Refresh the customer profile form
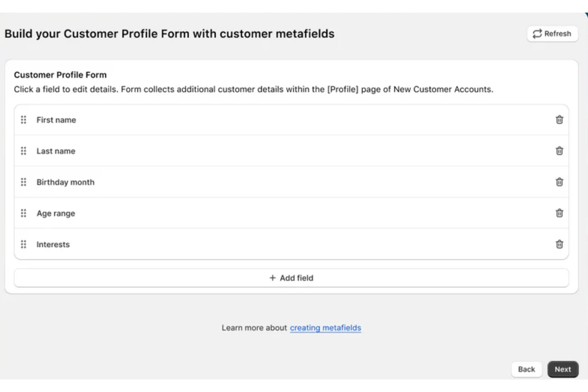 552,34
